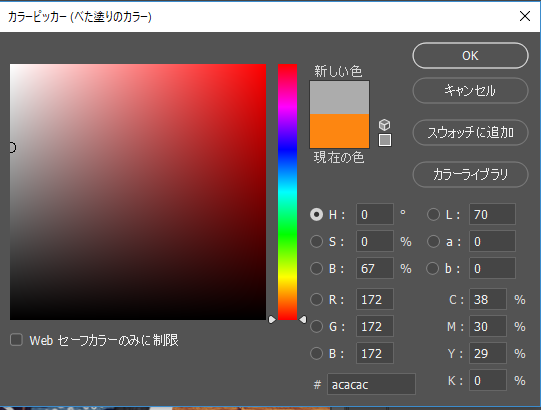Open カラーライブラリ color libraries

[470, 174]
